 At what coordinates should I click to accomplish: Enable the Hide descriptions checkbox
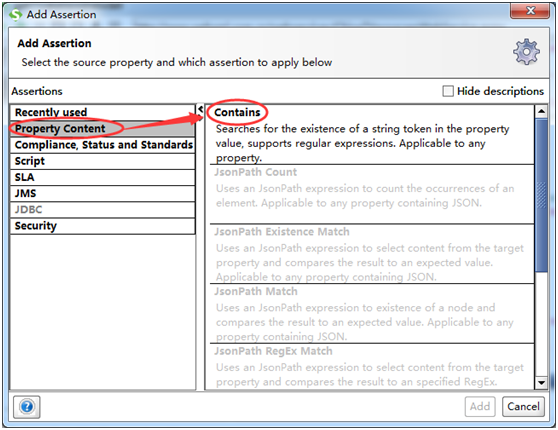coord(448,91)
